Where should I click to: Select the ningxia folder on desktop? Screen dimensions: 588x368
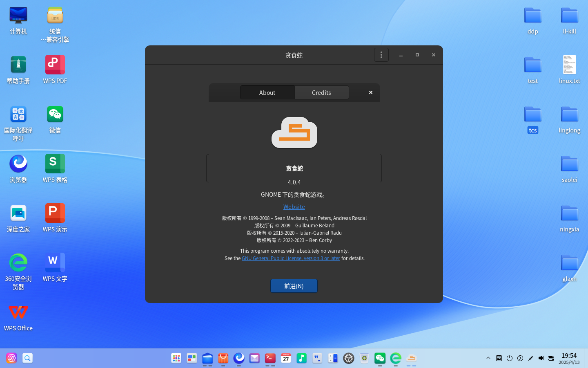click(x=570, y=218)
